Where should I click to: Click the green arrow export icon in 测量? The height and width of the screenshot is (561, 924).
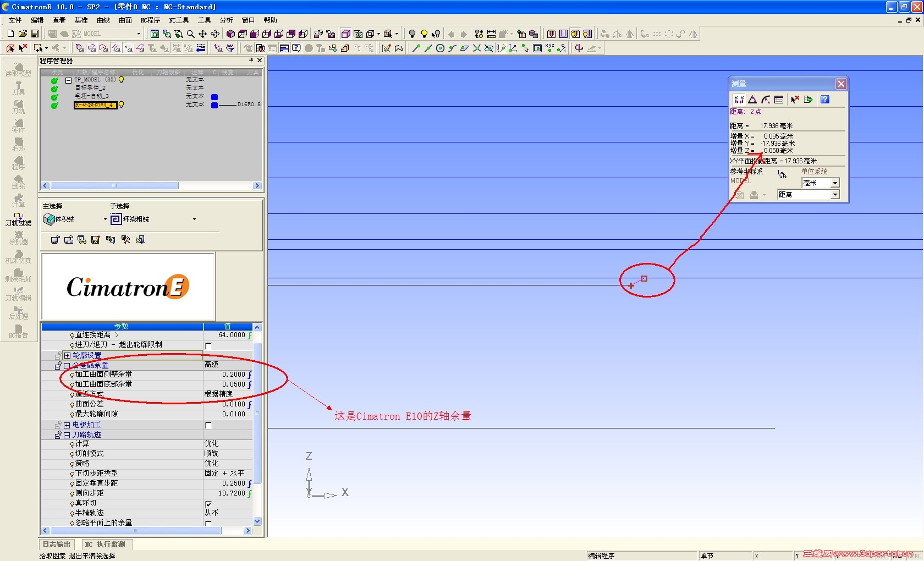click(x=809, y=100)
